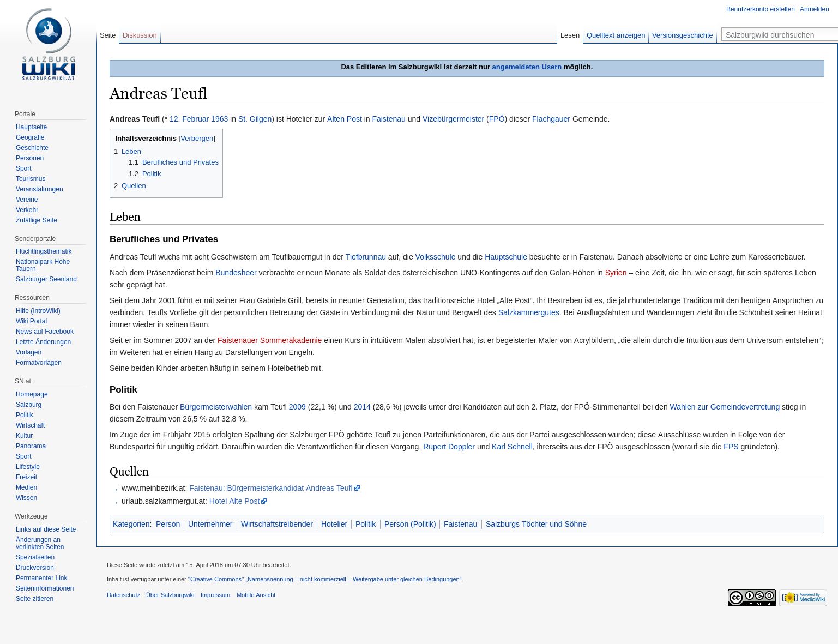Open Salzburgs Töchter und Söhne category

536,524
